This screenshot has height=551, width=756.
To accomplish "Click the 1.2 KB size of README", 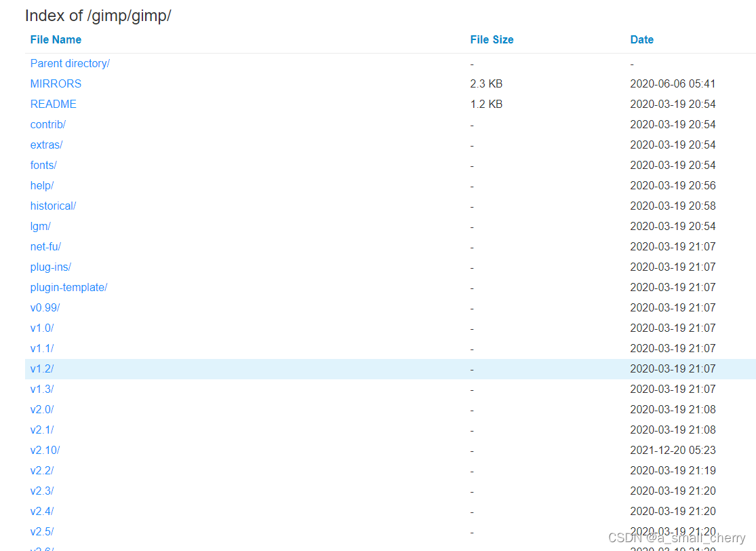I will pos(486,104).
